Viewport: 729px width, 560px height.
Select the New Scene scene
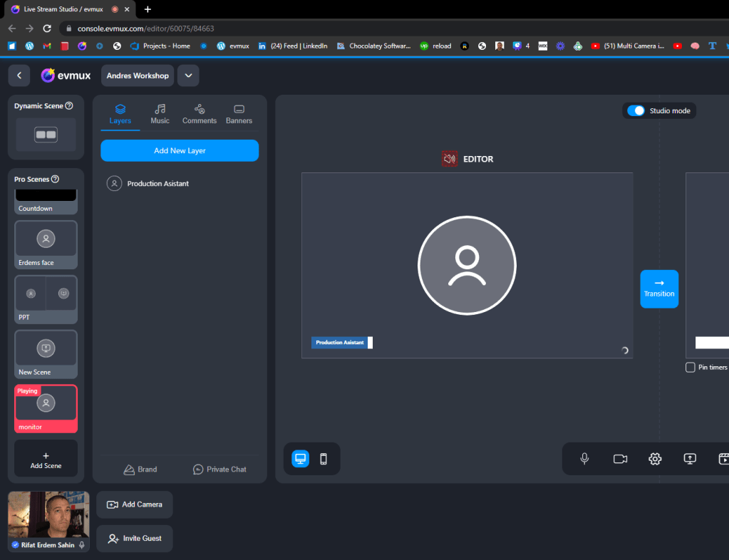click(x=46, y=354)
